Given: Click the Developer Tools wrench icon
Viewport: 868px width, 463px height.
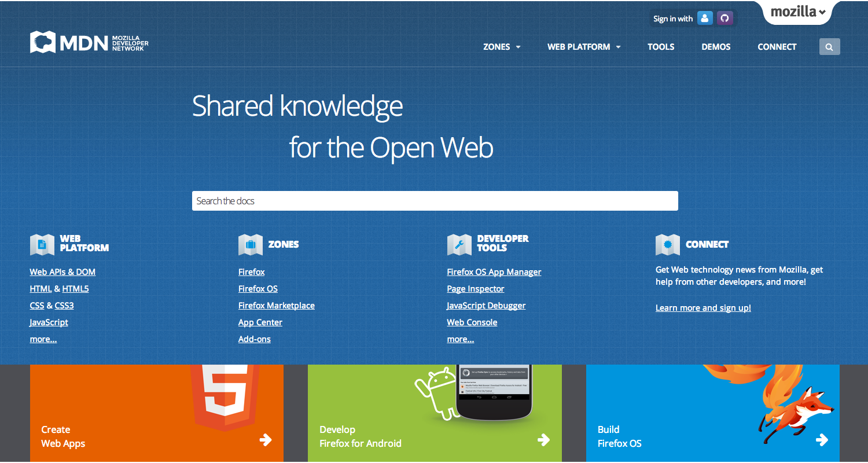Looking at the screenshot, I should pyautogui.click(x=459, y=244).
